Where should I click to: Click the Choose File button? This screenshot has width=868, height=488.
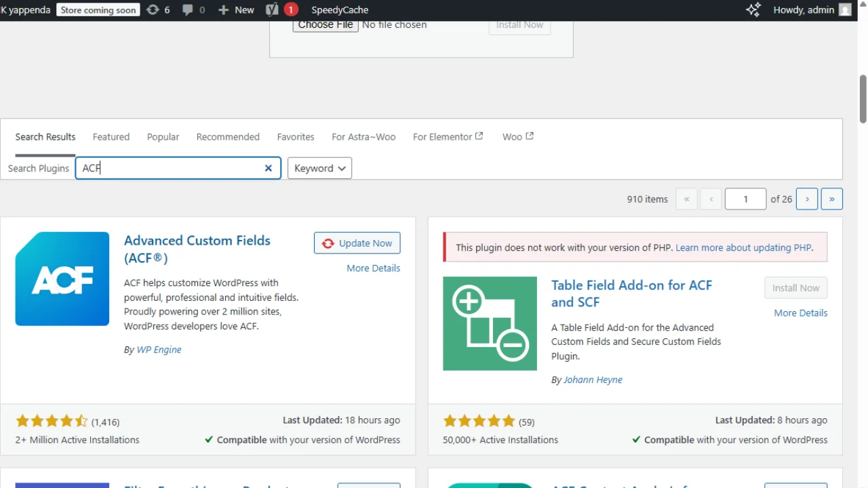tap(325, 25)
